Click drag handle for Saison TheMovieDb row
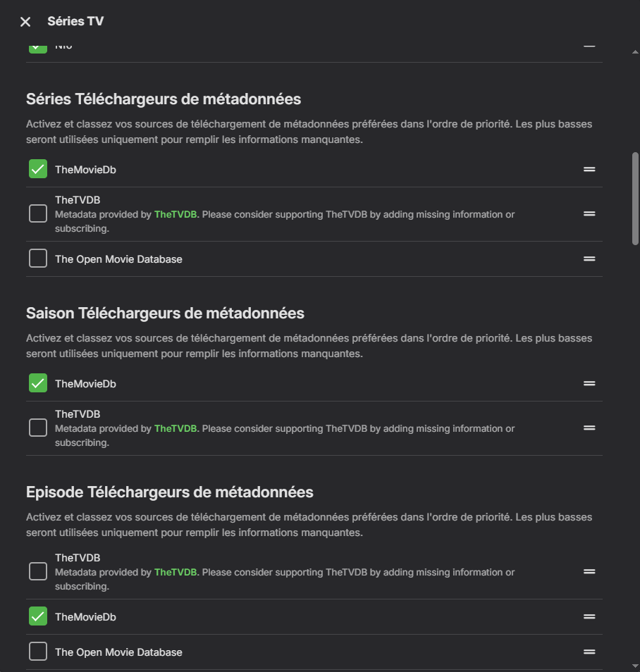 tap(589, 383)
